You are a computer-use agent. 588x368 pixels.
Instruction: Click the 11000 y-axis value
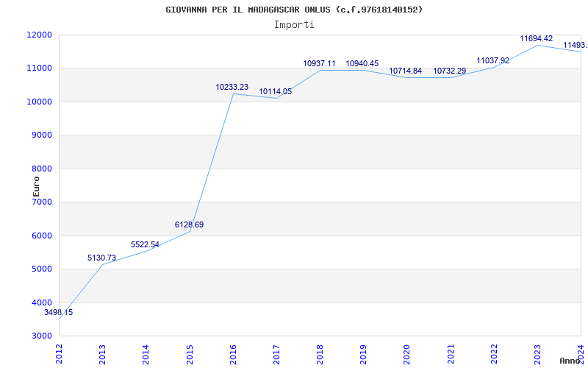(39, 68)
